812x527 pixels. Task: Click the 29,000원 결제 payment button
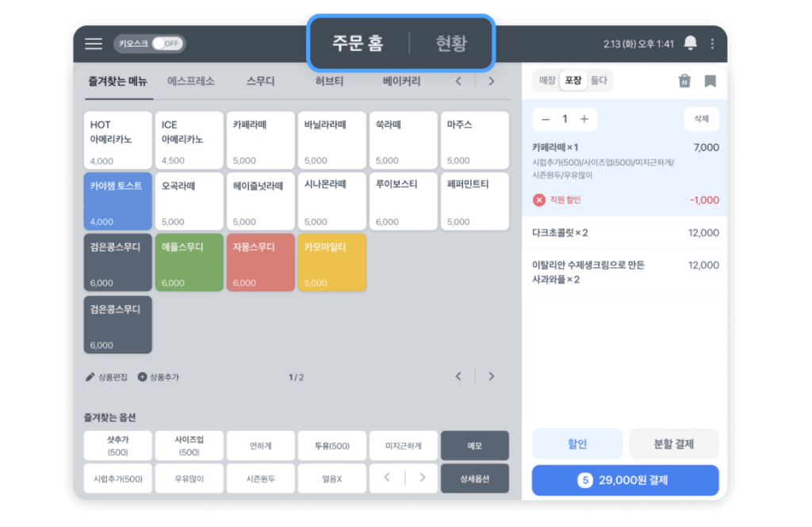[x=624, y=480]
